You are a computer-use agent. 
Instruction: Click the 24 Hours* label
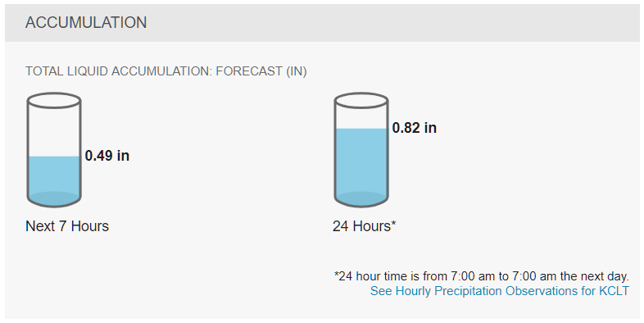(365, 226)
